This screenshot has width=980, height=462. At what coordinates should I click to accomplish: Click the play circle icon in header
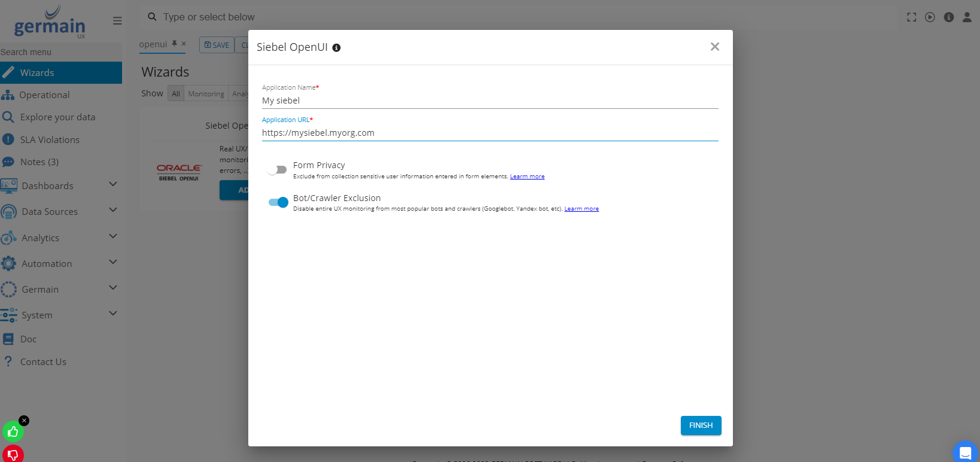tap(930, 17)
